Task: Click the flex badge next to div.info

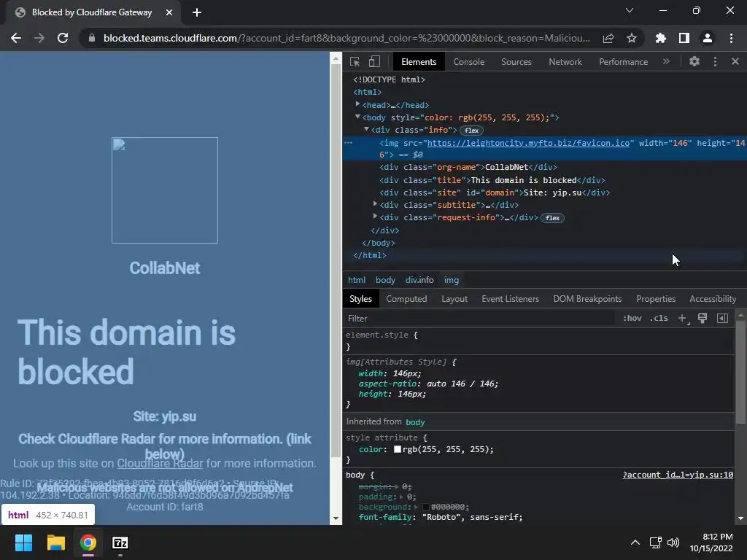Action: 472,131
